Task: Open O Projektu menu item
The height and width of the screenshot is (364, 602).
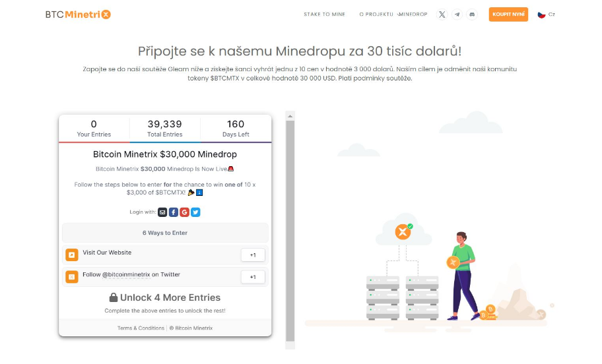Action: tap(376, 15)
